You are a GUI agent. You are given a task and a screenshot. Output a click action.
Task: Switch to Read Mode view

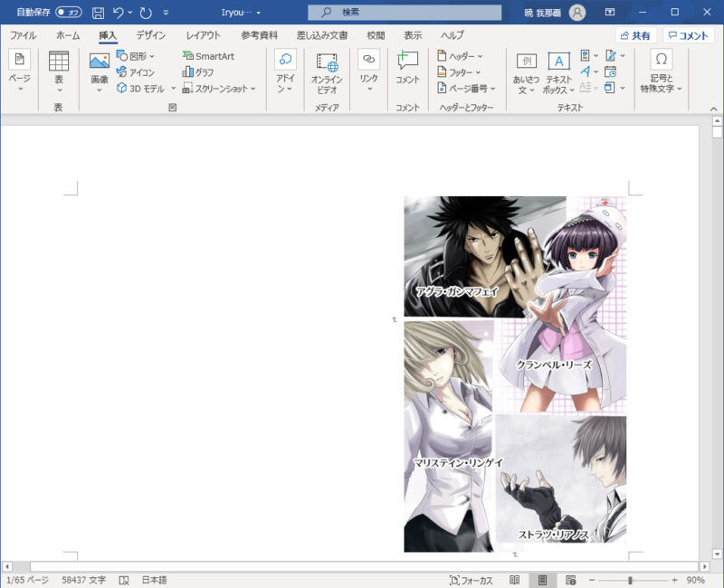(514, 580)
